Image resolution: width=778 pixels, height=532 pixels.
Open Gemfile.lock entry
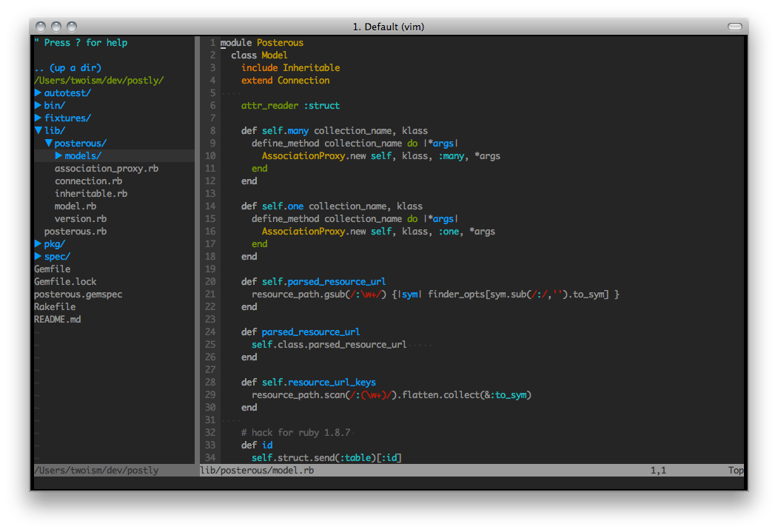pos(65,282)
